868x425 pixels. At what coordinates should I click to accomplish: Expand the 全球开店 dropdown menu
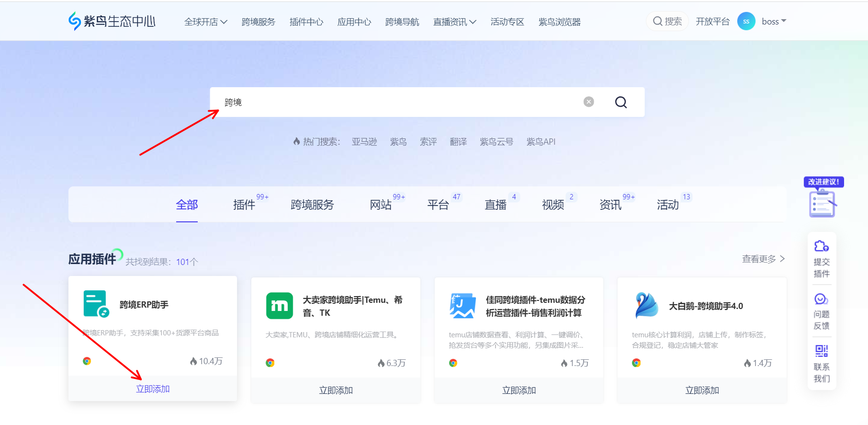[x=206, y=22]
